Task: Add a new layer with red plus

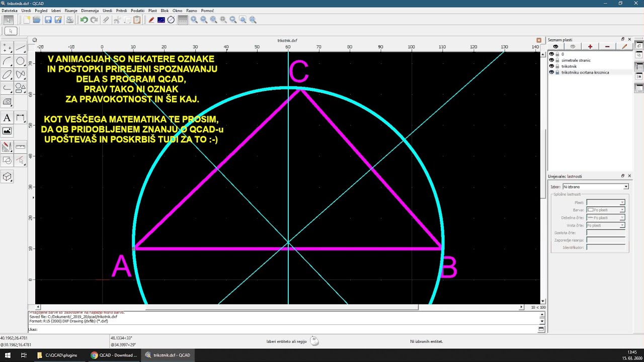Action: [590, 46]
